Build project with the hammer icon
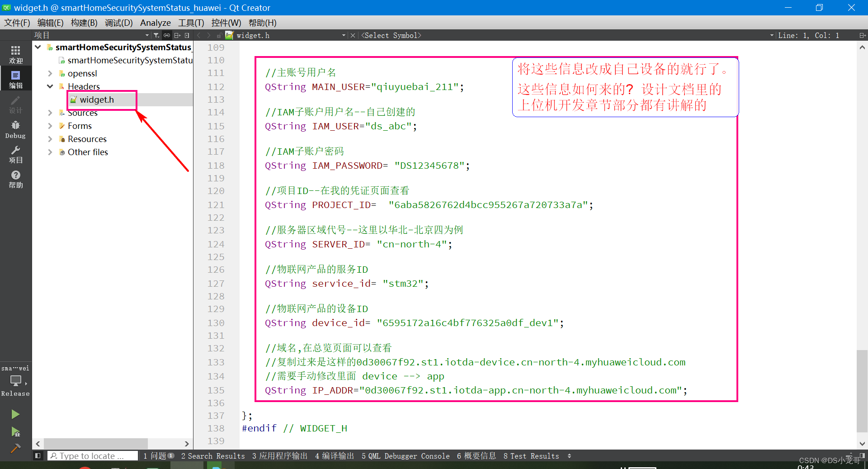 click(15, 448)
